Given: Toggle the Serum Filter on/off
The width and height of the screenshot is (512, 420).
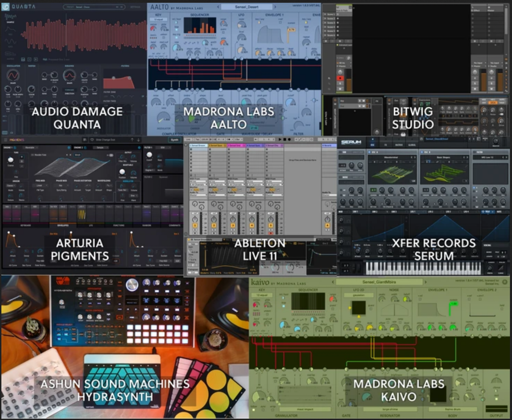Looking at the screenshot, I should [x=475, y=152].
